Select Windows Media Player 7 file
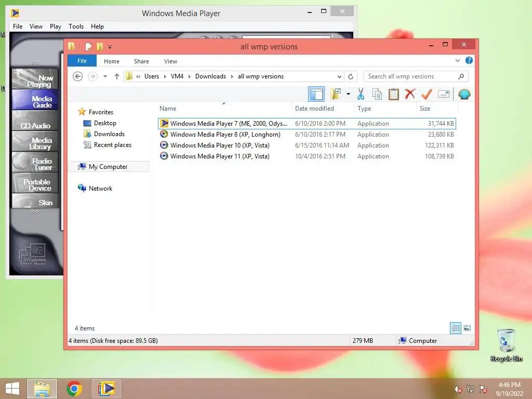 click(307, 124)
